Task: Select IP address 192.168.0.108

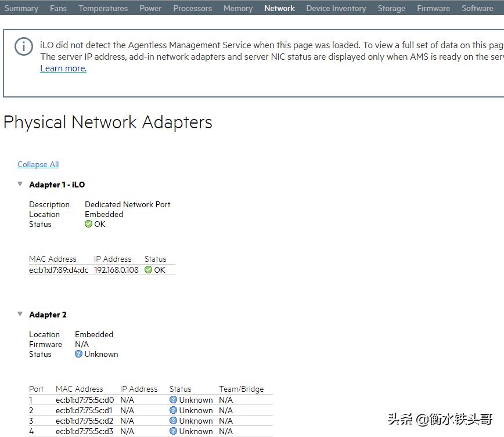Action: coord(116,270)
